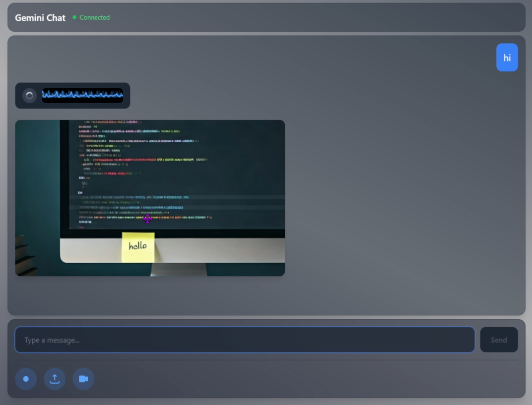
Task: Focus the "Type a message..." input field
Action: click(x=244, y=340)
